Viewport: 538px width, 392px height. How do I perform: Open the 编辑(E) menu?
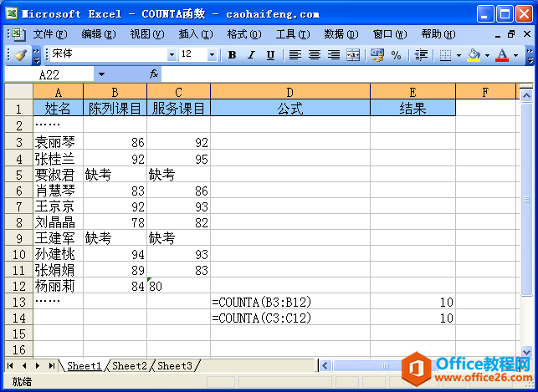99,34
